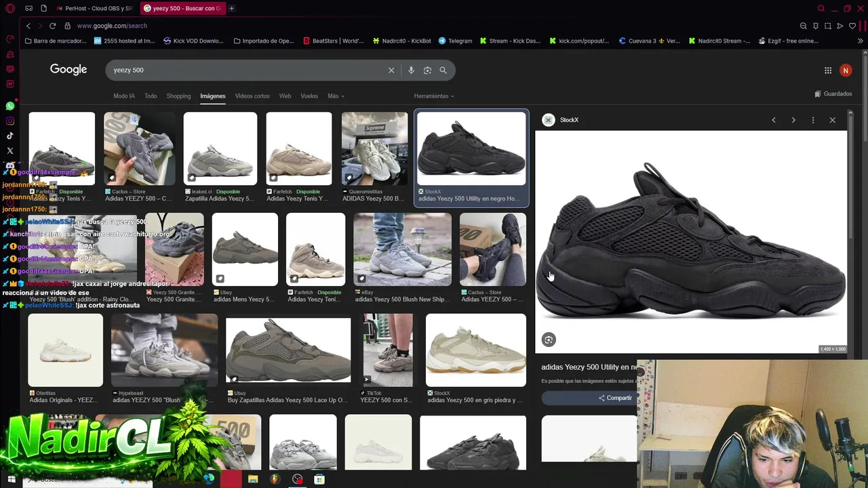Expand the Herramientas dropdown
Screen dimensions: 868x488
point(434,96)
